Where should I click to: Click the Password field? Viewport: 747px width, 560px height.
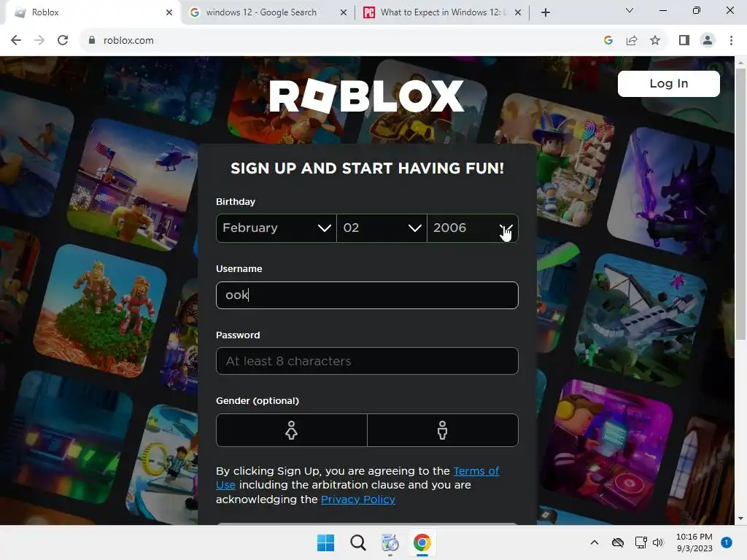[367, 361]
